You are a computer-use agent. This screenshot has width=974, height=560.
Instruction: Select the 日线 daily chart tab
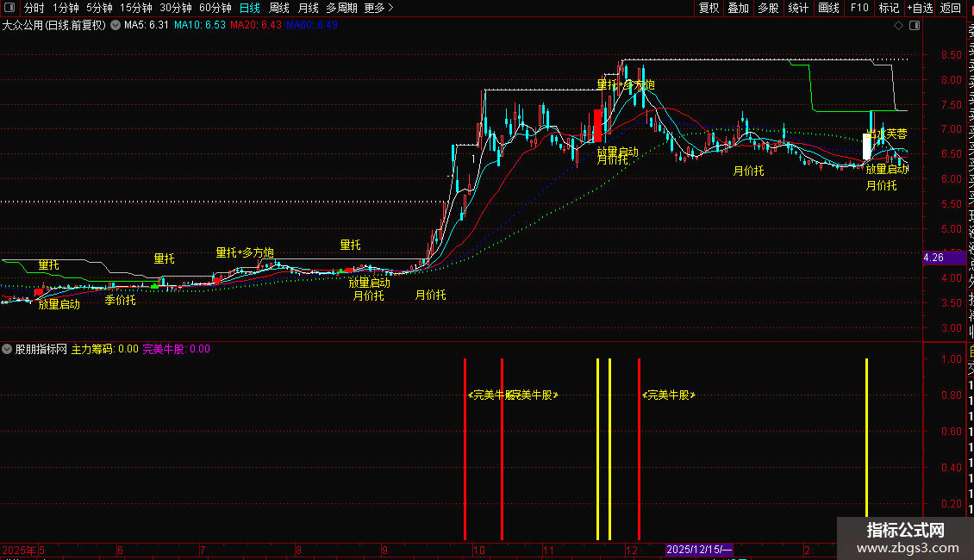pos(250,8)
